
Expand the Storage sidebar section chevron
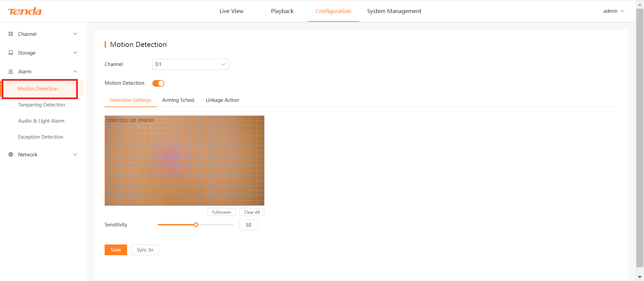click(75, 53)
